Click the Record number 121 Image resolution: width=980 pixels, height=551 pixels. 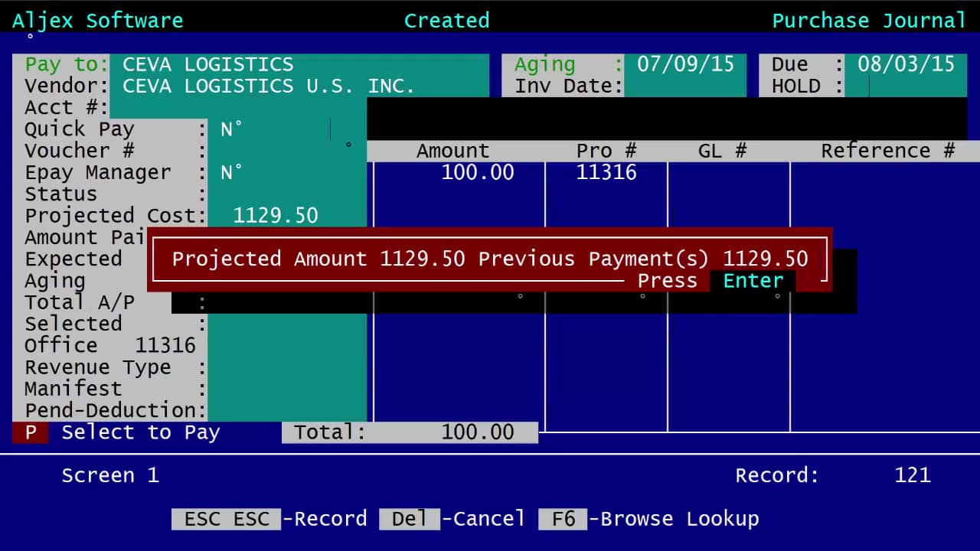[912, 475]
